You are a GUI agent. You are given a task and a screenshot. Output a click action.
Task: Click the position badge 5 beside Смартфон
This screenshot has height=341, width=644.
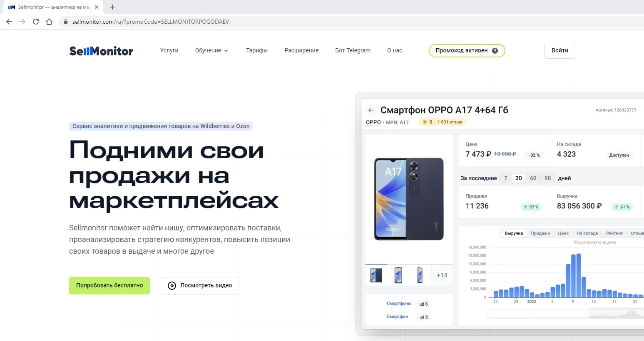424,317
